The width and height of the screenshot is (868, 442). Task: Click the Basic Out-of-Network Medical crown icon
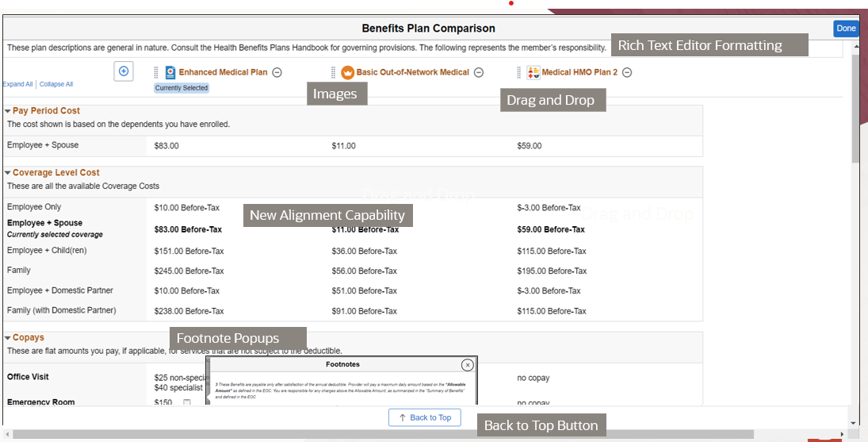347,72
